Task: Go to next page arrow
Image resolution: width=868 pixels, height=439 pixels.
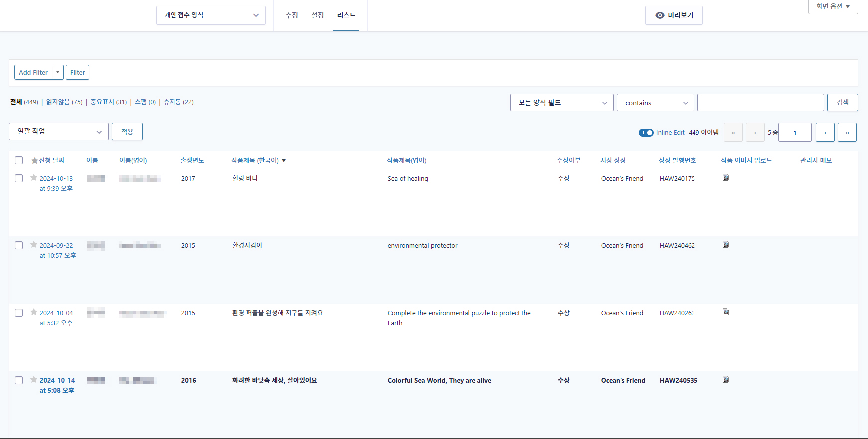Action: click(825, 132)
